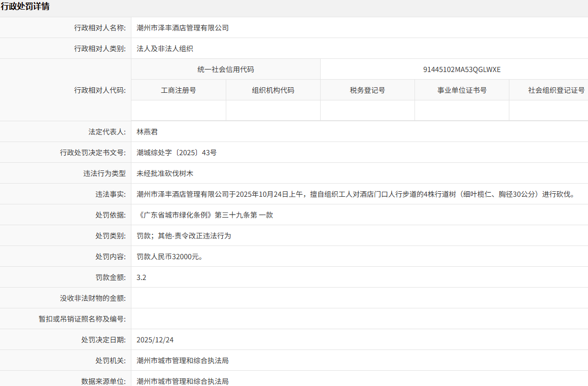Click the 事业单位证书号 column header
Viewport: 588px width, 386px height.
coord(462,90)
